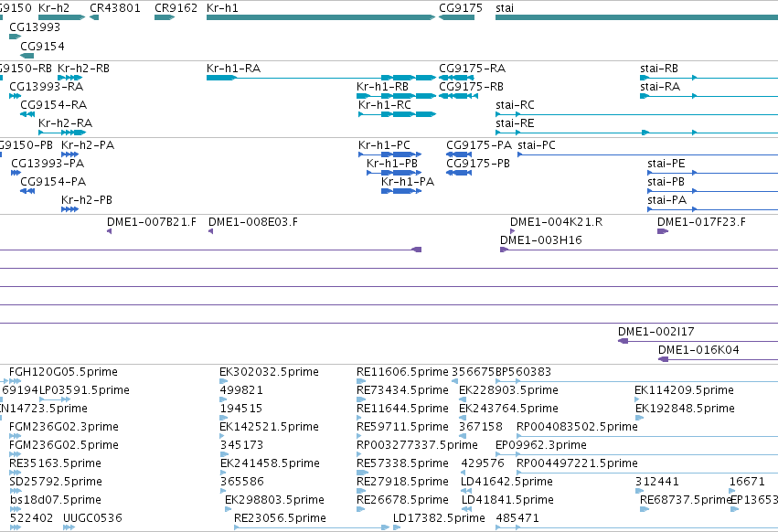
Task: Select clone label DME1-007B21.F
Action: coord(152,222)
